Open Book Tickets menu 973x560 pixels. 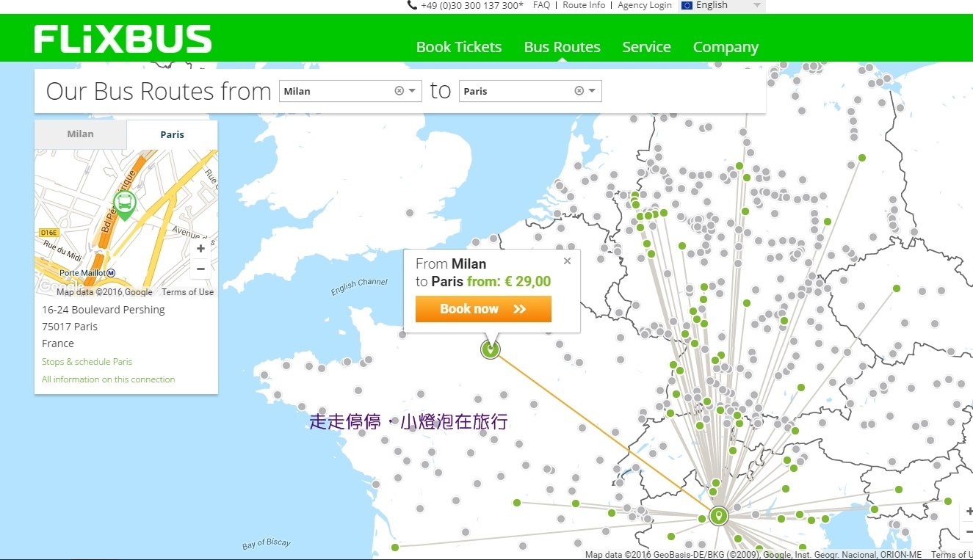[459, 47]
